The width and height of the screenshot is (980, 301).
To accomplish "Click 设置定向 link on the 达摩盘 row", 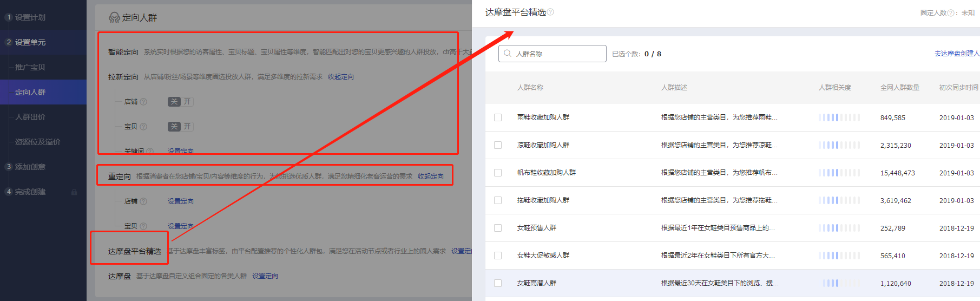I will (265, 276).
